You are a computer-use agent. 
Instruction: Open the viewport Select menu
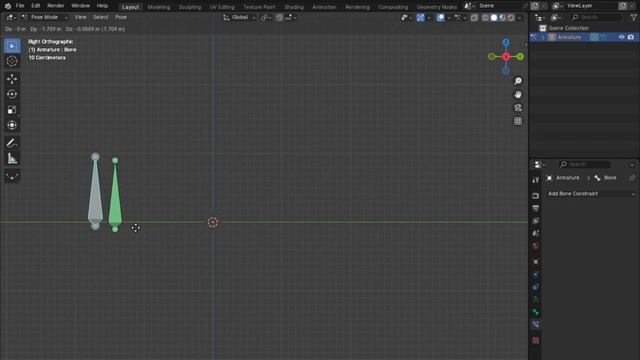[x=100, y=17]
